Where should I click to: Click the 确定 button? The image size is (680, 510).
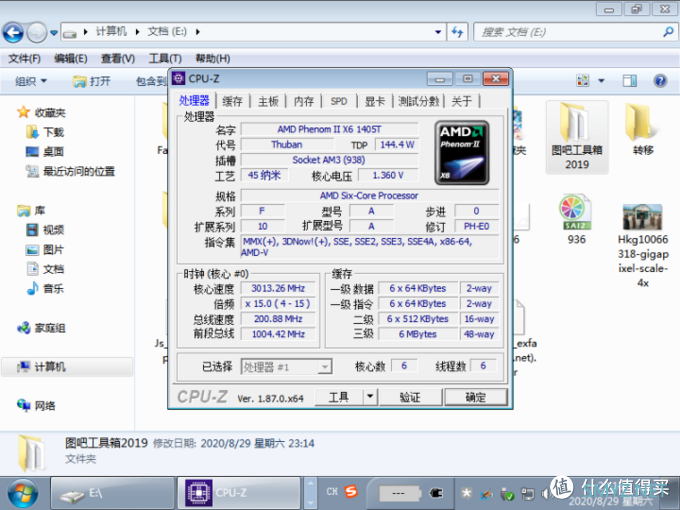pyautogui.click(x=476, y=397)
